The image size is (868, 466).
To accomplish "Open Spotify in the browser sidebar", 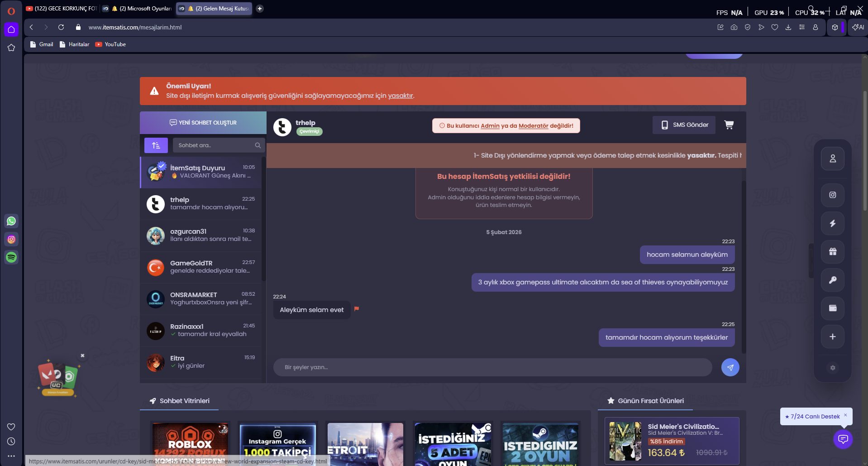I will pyautogui.click(x=11, y=257).
